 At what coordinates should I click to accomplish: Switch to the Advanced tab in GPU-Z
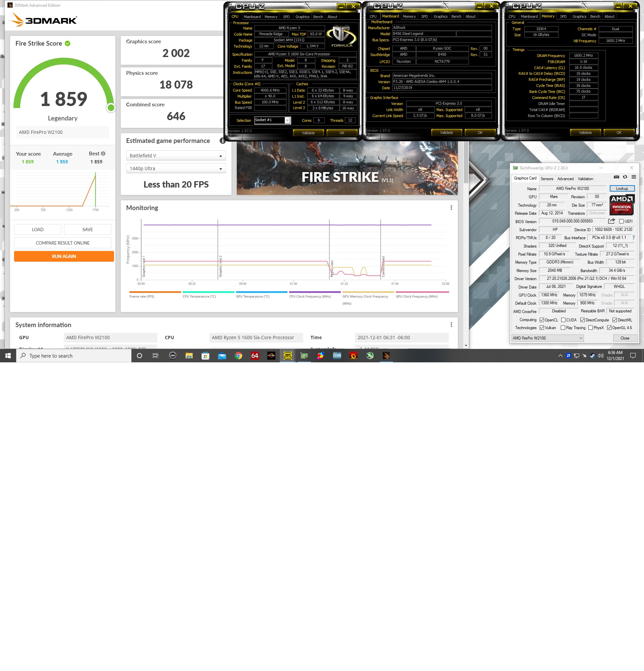(565, 179)
